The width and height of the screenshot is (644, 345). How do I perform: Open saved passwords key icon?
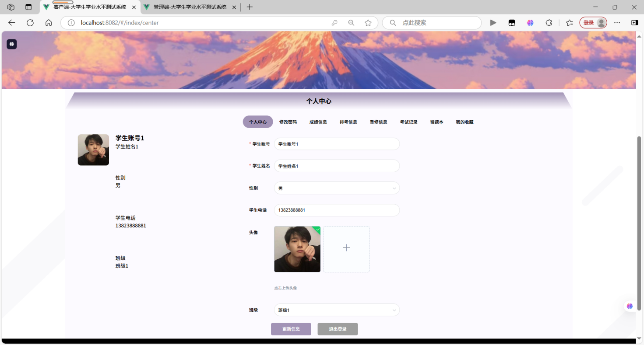pyautogui.click(x=334, y=23)
